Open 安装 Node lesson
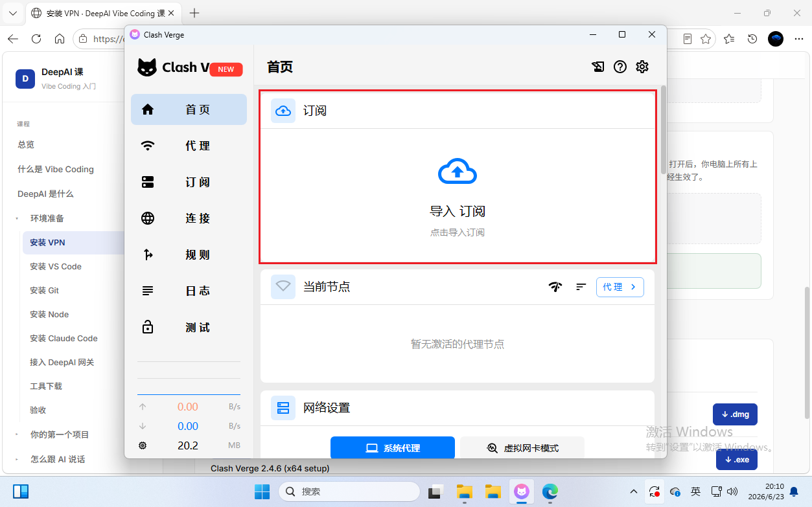This screenshot has height=507, width=812. (x=49, y=314)
